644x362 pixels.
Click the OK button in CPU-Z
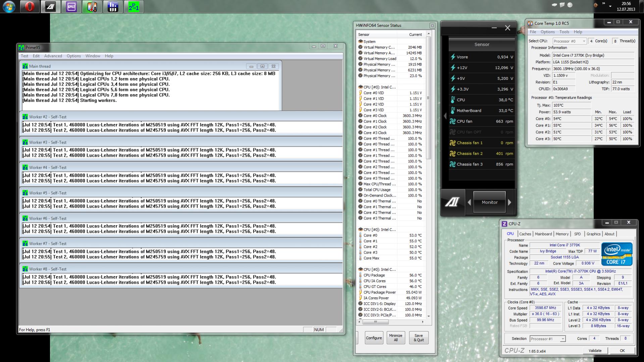[622, 351]
